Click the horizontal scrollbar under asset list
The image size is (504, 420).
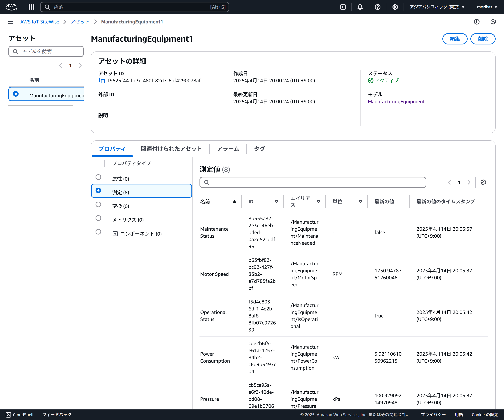tap(41, 106)
